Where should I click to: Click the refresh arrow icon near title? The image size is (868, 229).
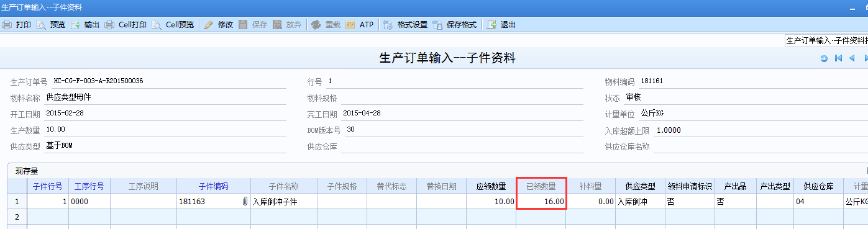coord(824,58)
